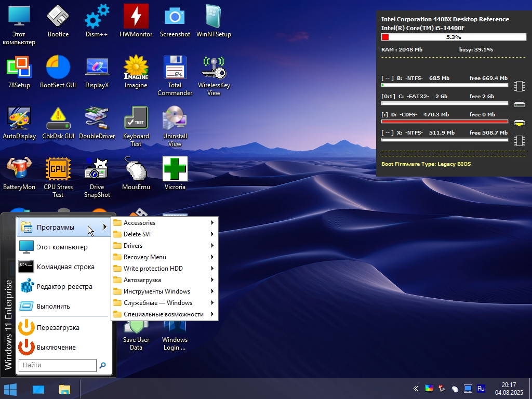This screenshot has height=399, width=532.
Task: Launch Keyboard Test desktop icon
Action: point(136,126)
